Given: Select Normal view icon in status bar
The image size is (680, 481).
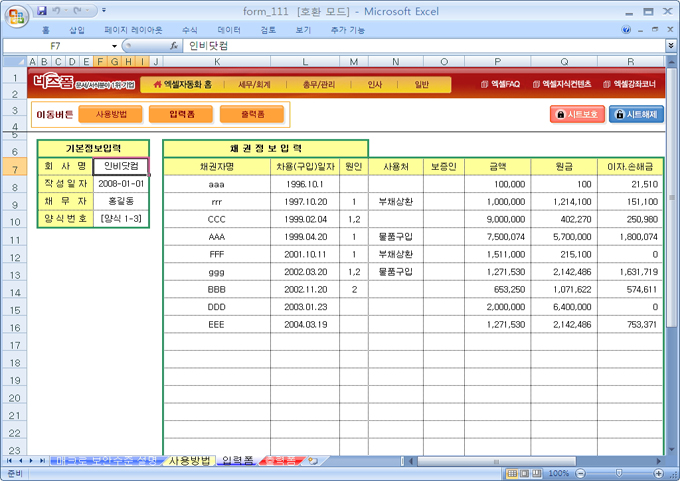Looking at the screenshot, I should coord(512,473).
